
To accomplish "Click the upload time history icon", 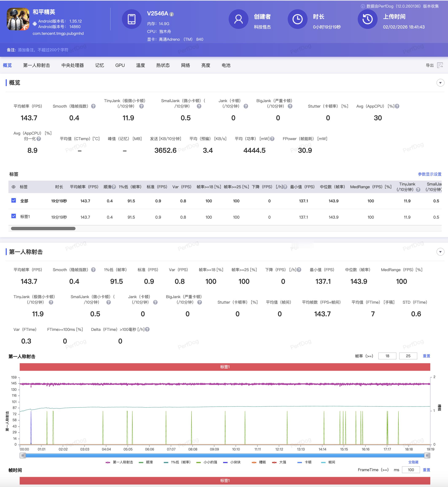I will point(367,19).
